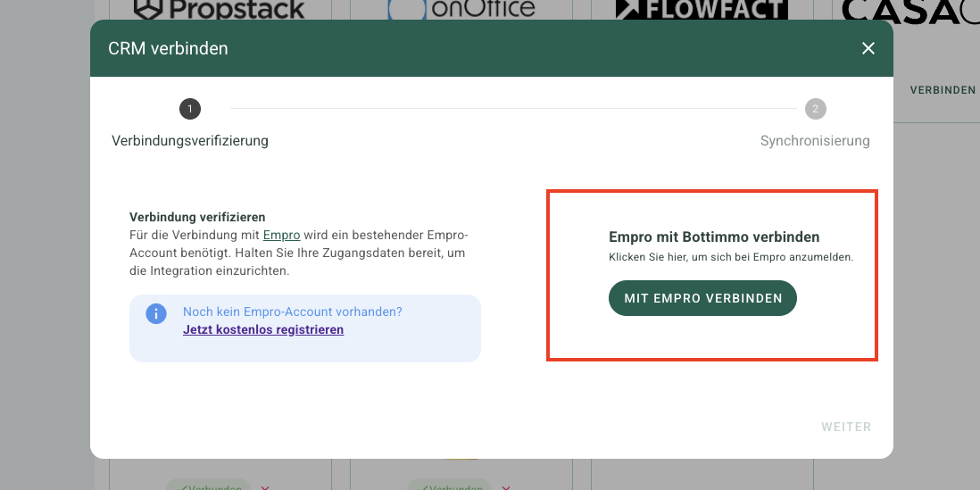Select step 2 circle Synchronisierung
This screenshot has height=490, width=980.
(815, 110)
